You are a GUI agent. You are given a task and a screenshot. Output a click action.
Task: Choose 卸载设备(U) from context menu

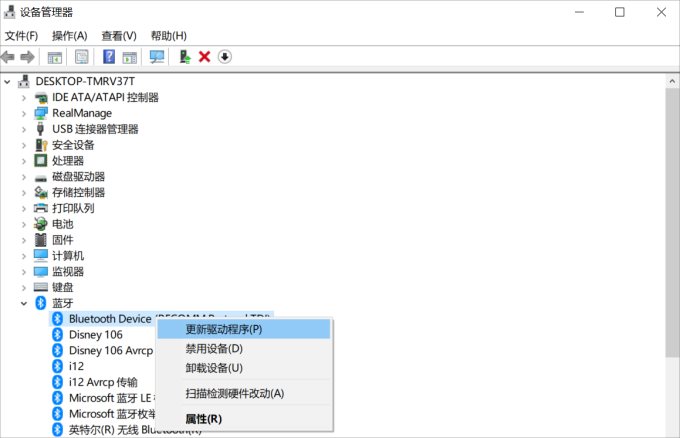click(x=244, y=368)
